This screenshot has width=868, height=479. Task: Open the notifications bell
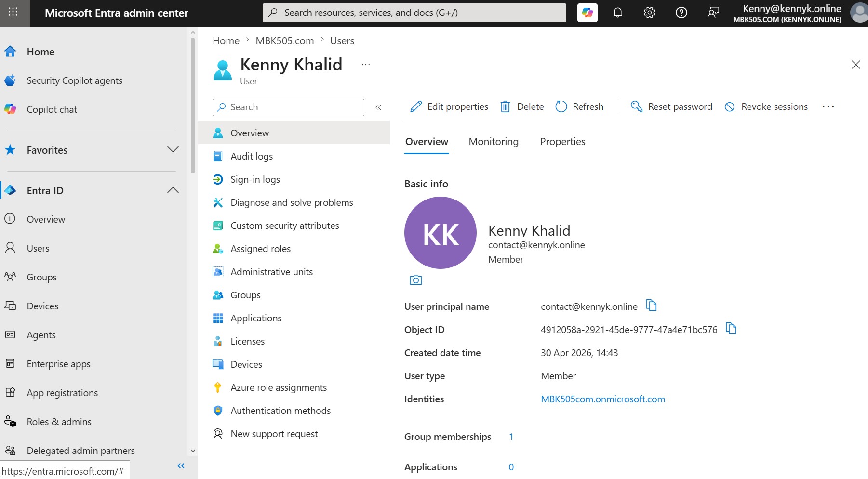point(617,13)
